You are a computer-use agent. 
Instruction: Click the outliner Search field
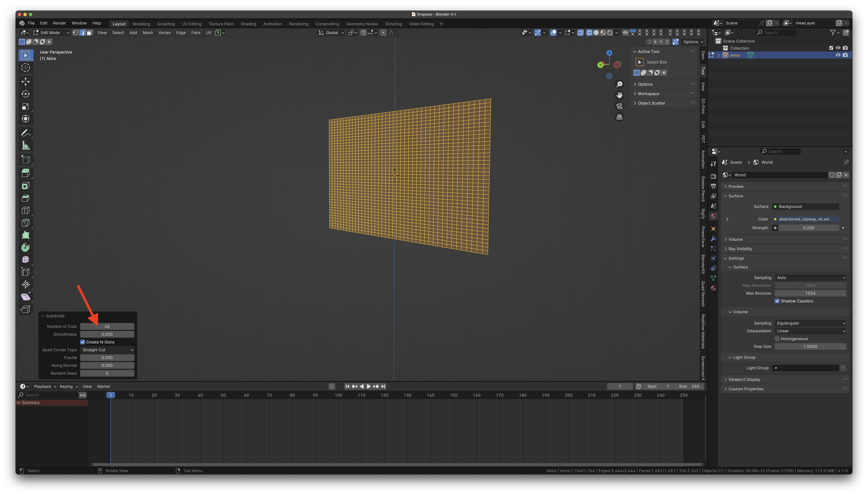(776, 33)
